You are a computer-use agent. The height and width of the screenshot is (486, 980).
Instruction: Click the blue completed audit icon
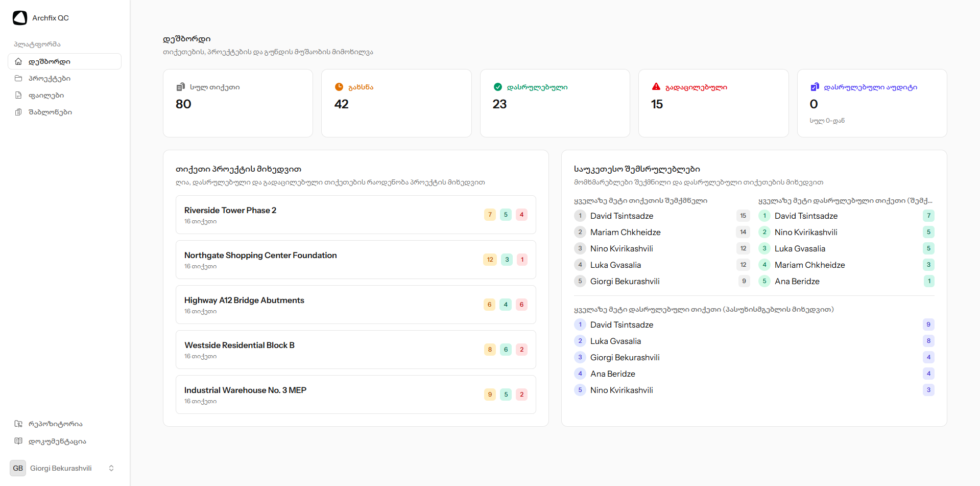815,87
